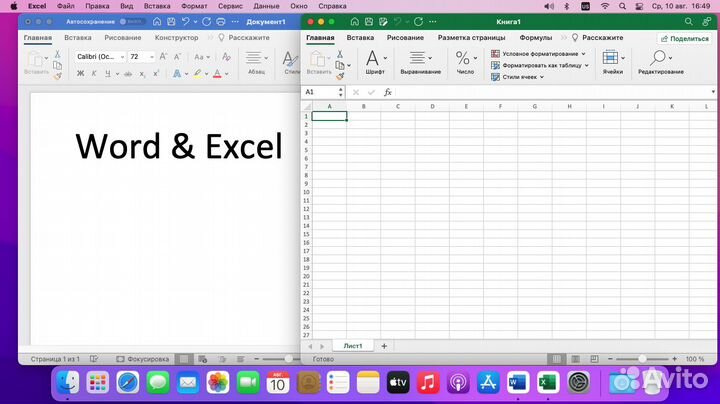Open Вставка tab in Word
The image size is (720, 404).
[78, 38]
